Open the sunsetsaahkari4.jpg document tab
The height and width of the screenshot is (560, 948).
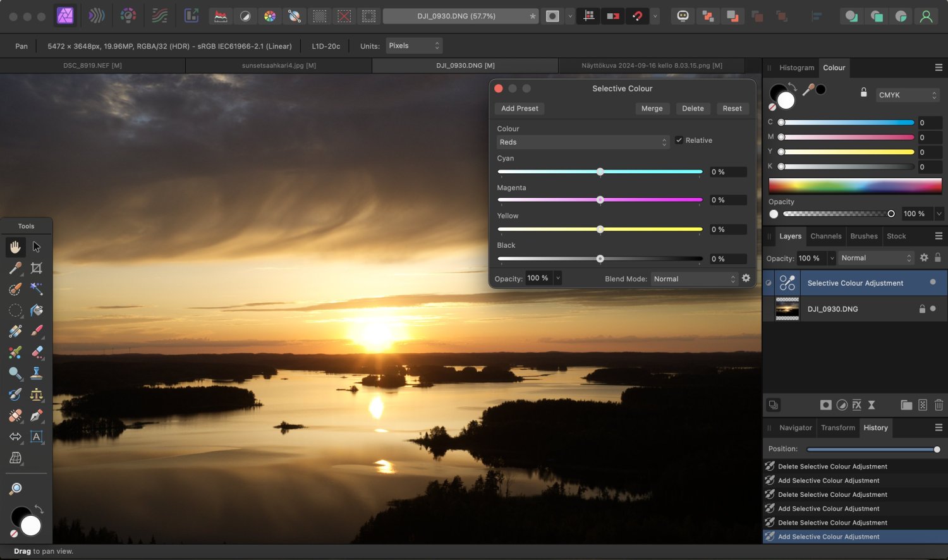[279, 66]
